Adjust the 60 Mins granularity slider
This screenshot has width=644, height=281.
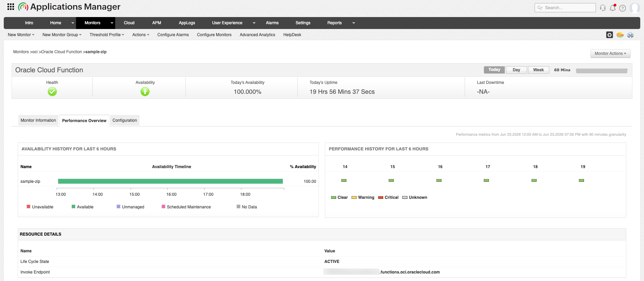point(602,71)
